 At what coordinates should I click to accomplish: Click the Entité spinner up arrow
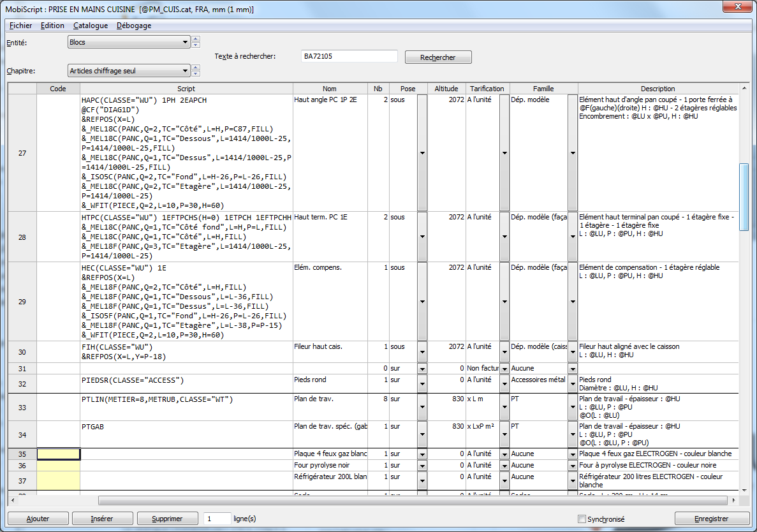[196, 39]
